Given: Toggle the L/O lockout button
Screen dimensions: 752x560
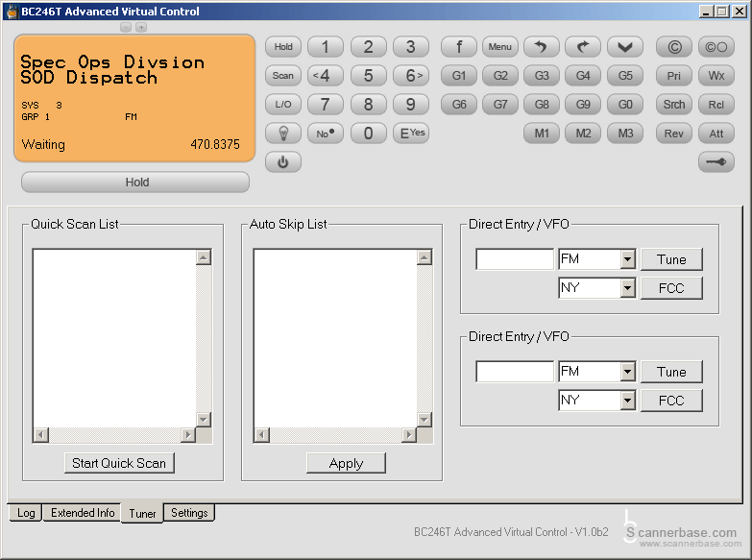Looking at the screenshot, I should [283, 105].
